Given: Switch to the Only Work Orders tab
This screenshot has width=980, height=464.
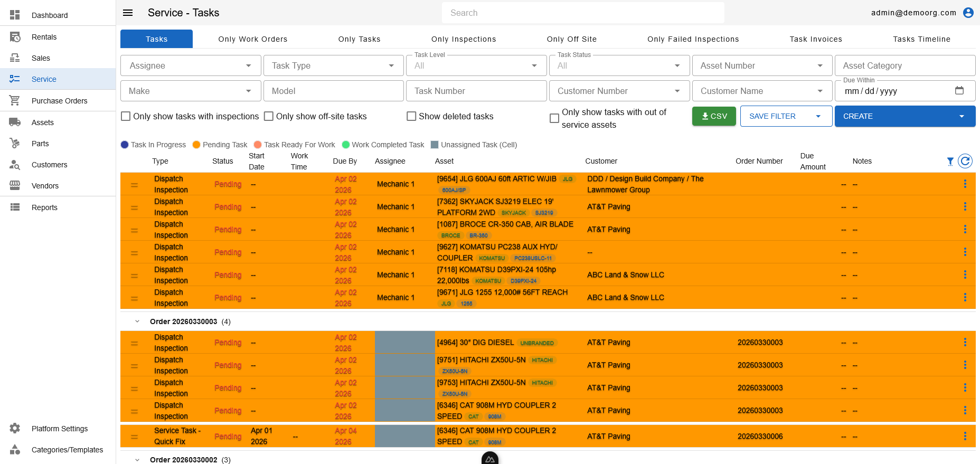Looking at the screenshot, I should [253, 39].
